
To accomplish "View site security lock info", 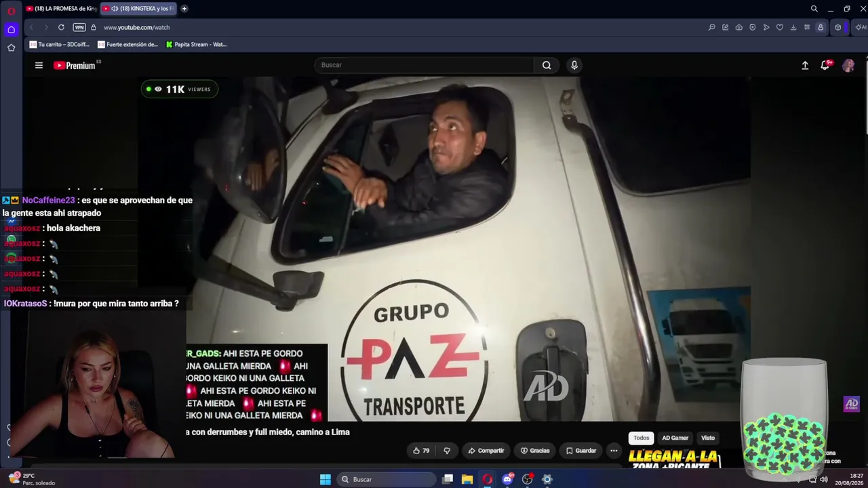I will [x=94, y=27].
